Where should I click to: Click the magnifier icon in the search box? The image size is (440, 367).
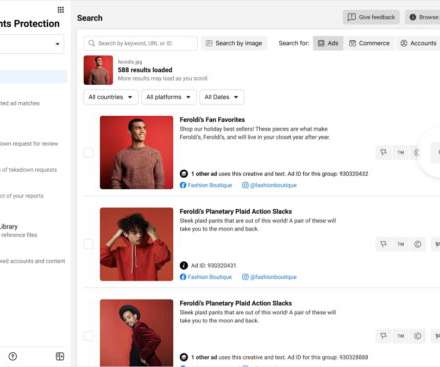click(x=91, y=43)
